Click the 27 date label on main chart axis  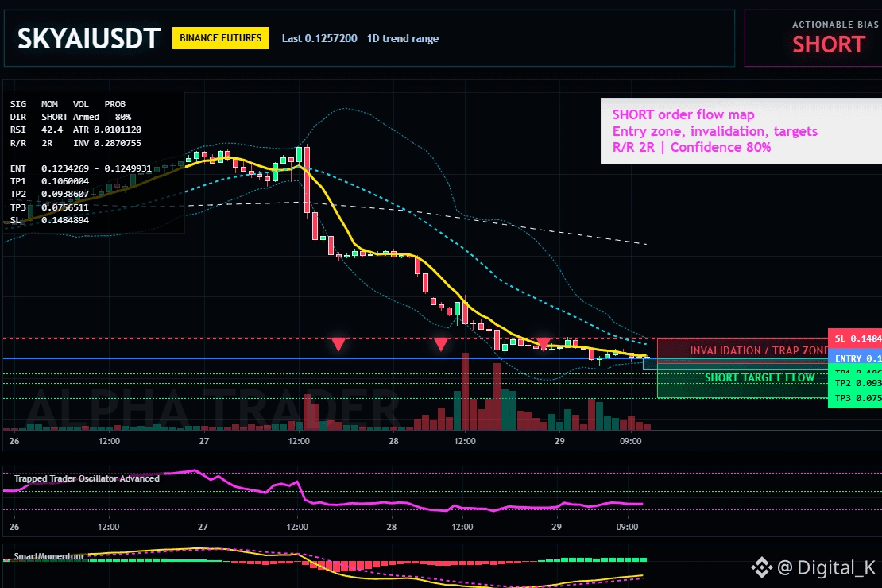[203, 441]
